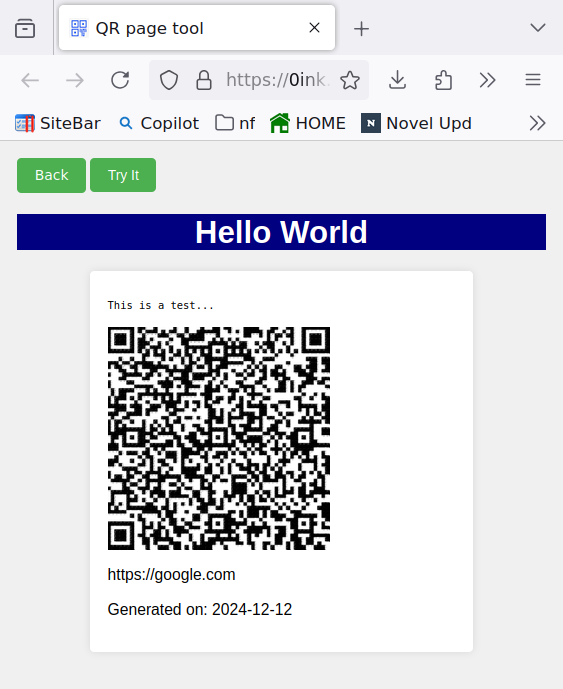
Task: Click the 'Generated on: 2024-12-12' text
Action: pyautogui.click(x=200, y=609)
